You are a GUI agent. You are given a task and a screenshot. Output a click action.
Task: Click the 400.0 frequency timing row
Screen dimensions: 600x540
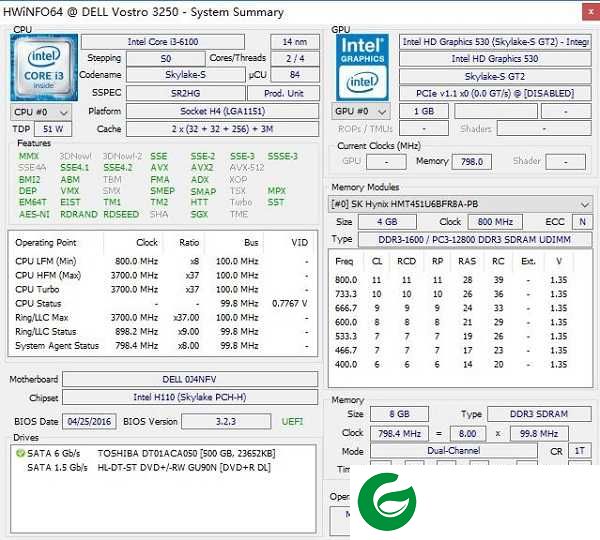[x=451, y=364]
